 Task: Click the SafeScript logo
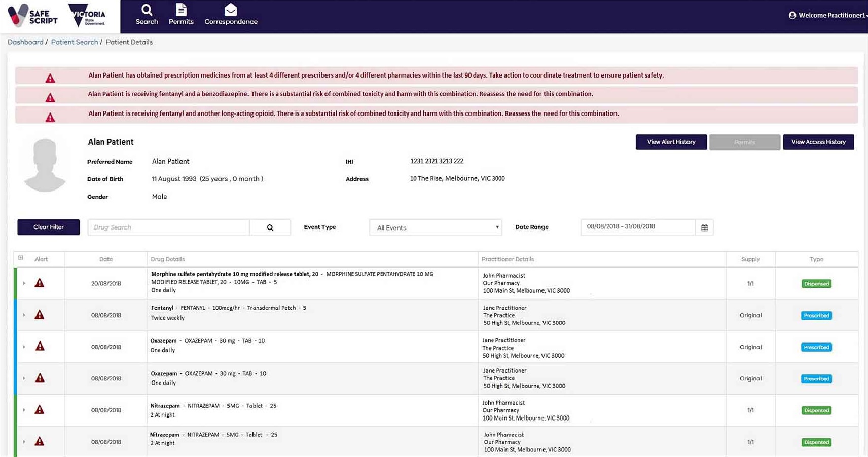click(x=33, y=16)
